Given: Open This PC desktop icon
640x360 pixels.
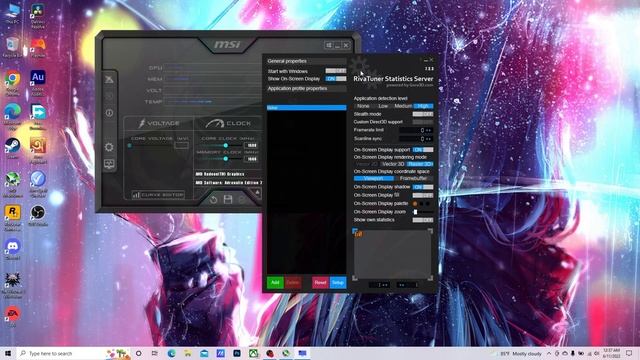Looking at the screenshot, I should pyautogui.click(x=13, y=13).
